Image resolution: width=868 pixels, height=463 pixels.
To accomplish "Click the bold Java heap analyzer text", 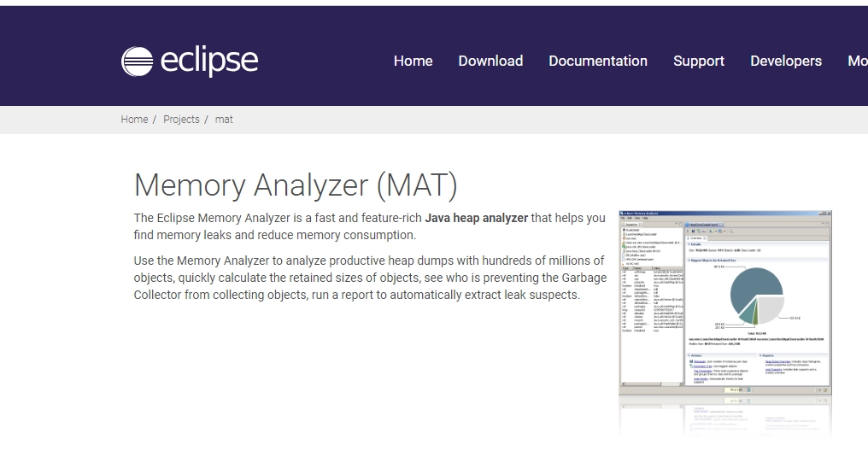I will (476, 218).
